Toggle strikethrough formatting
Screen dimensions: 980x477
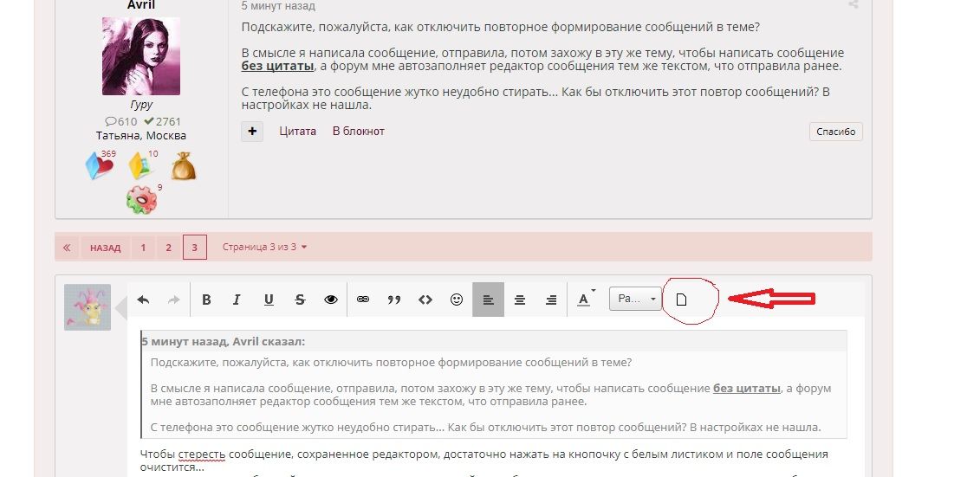[x=300, y=300]
